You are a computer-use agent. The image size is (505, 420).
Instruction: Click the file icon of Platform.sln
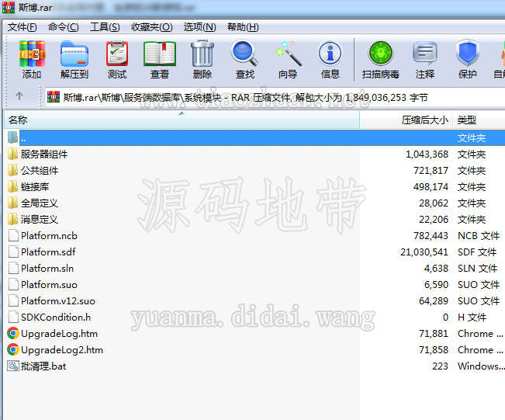pos(13,268)
